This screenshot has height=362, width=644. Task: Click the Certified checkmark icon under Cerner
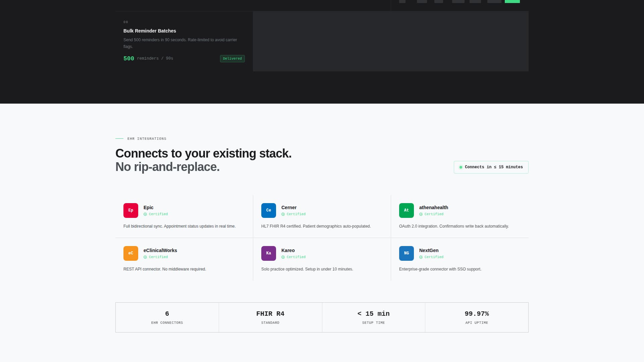point(283,214)
